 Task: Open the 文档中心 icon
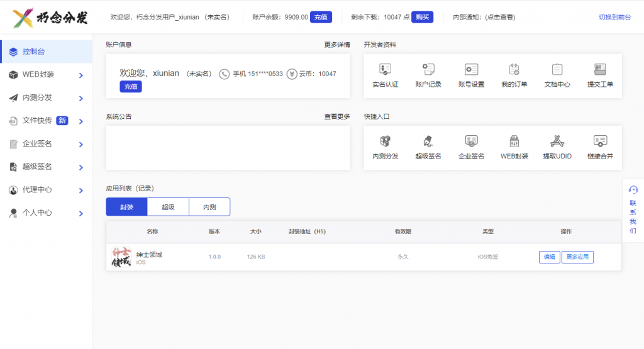[557, 69]
